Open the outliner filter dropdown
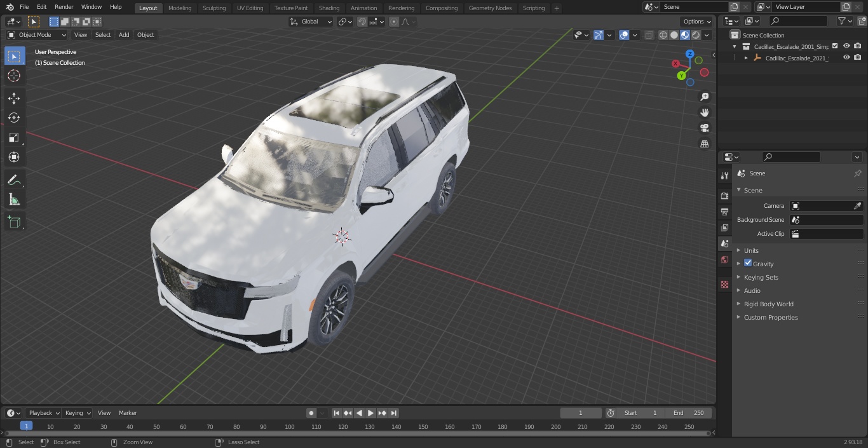Viewport: 868px width, 448px height. [844, 21]
